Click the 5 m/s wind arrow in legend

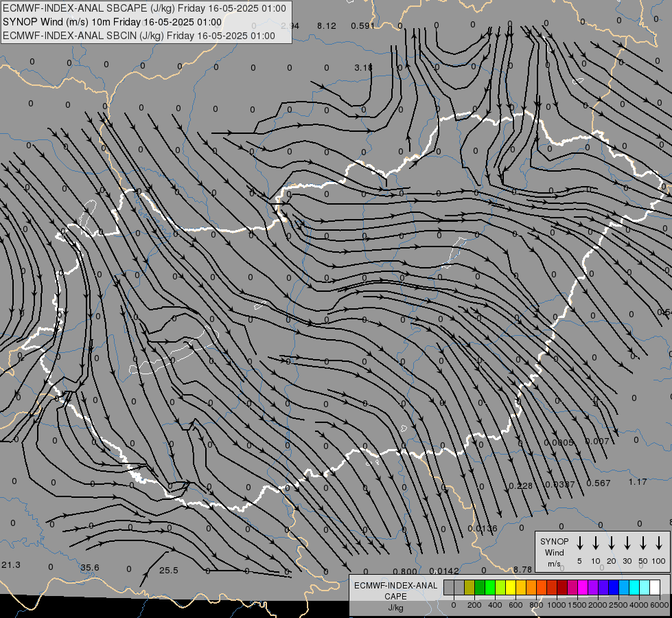pyautogui.click(x=579, y=543)
